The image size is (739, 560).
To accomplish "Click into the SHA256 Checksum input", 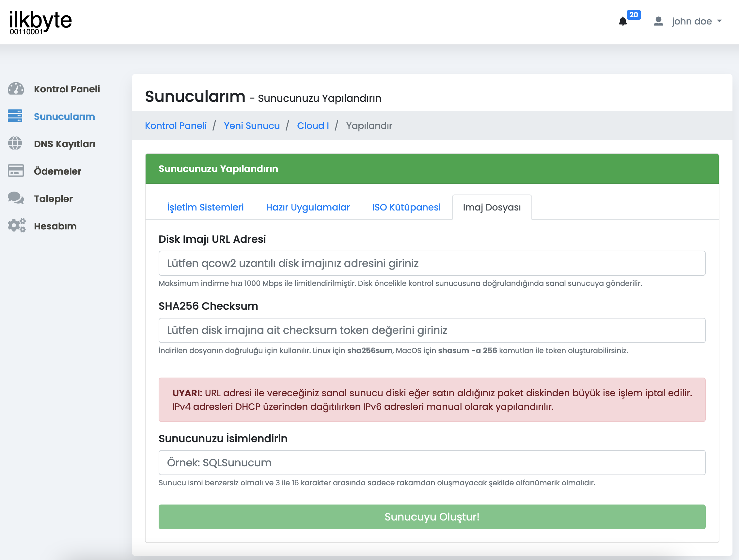I will click(432, 330).
